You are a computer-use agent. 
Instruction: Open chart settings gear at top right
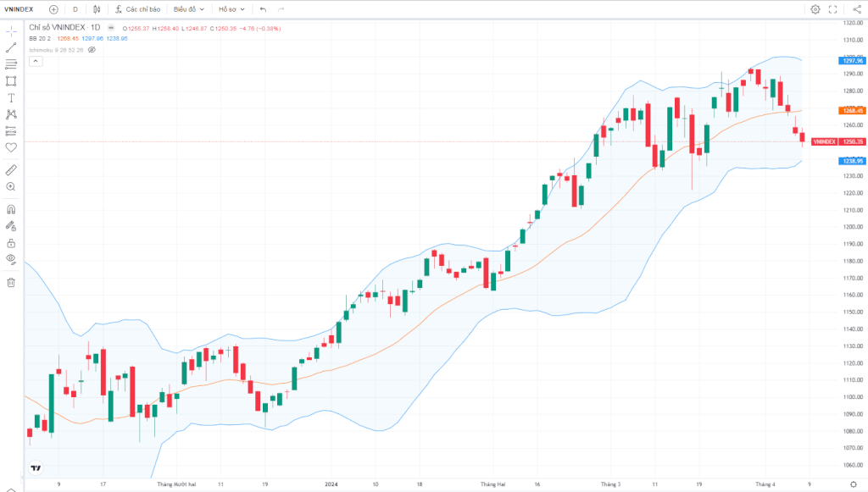coord(815,9)
